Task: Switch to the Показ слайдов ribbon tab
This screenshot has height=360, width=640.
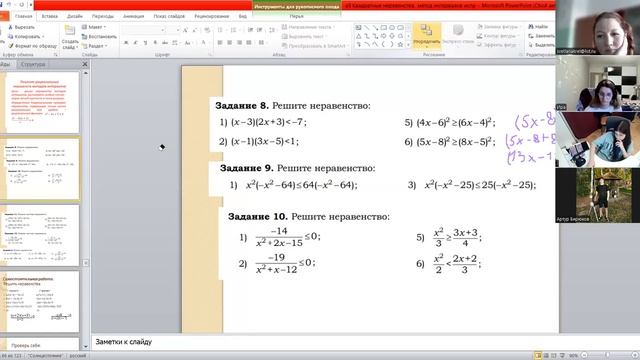Action: click(169, 16)
